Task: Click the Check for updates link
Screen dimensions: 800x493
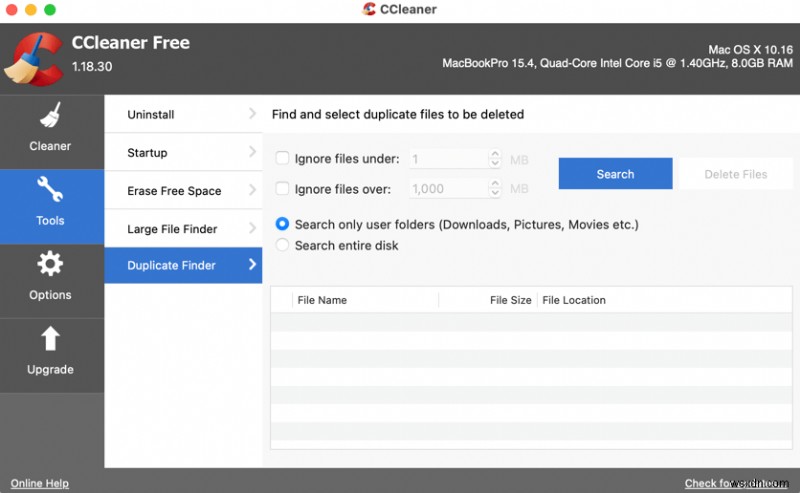Action: point(737,483)
